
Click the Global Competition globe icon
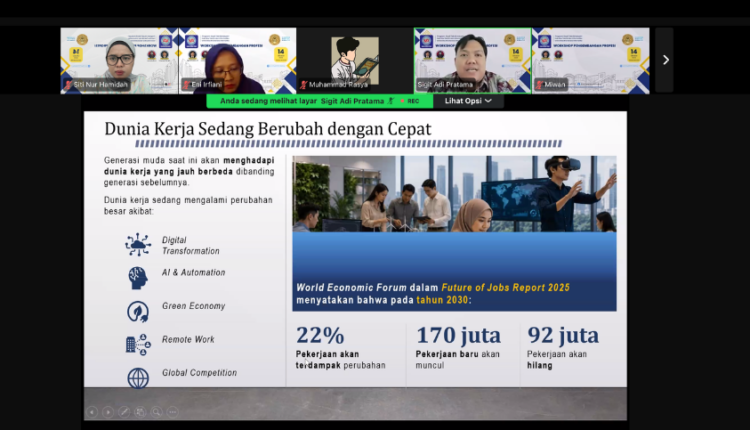[138, 378]
